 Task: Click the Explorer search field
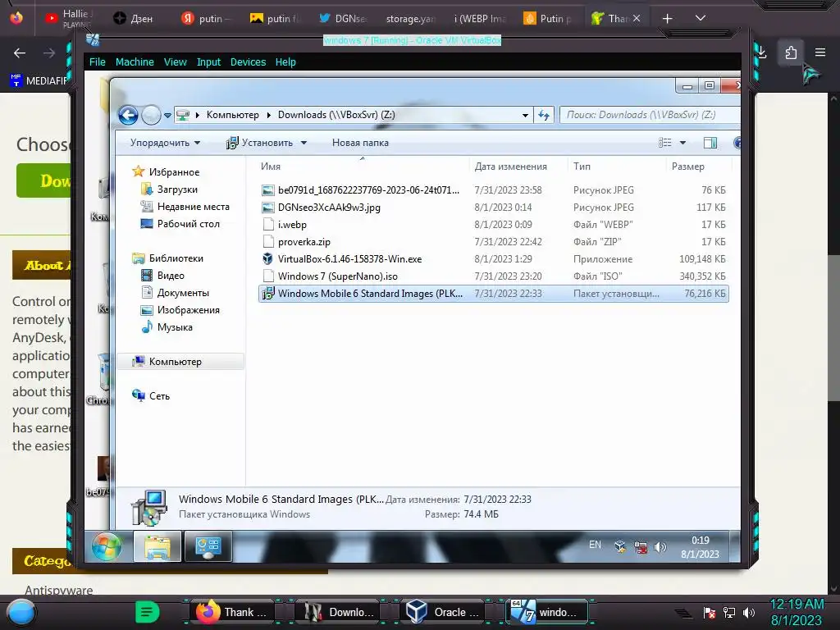coord(650,115)
